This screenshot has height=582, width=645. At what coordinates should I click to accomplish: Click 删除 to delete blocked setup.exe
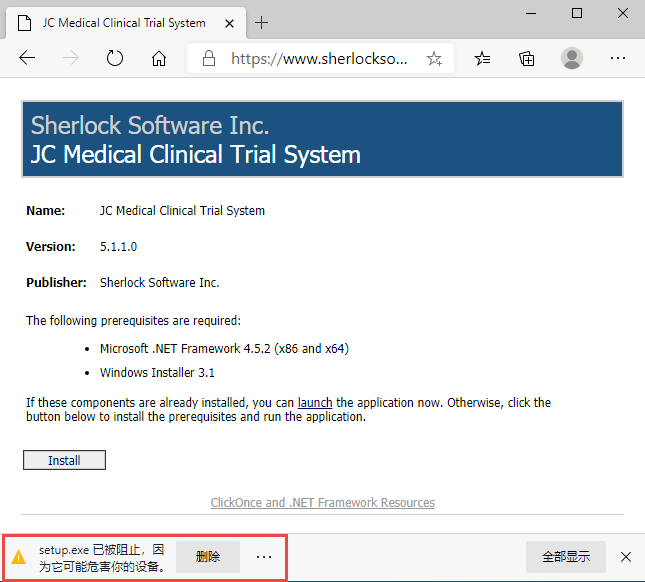click(x=208, y=557)
